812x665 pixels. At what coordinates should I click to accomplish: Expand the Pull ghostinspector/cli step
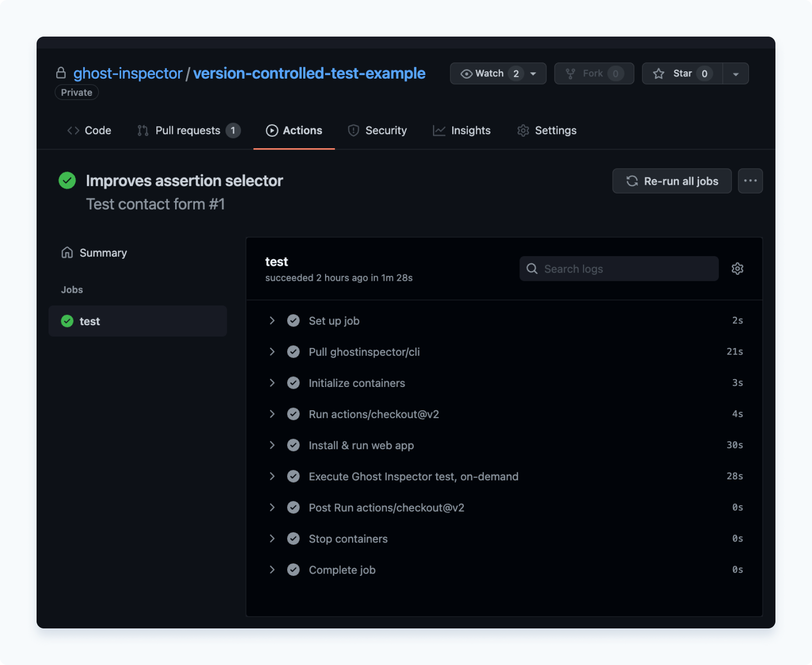(x=272, y=352)
